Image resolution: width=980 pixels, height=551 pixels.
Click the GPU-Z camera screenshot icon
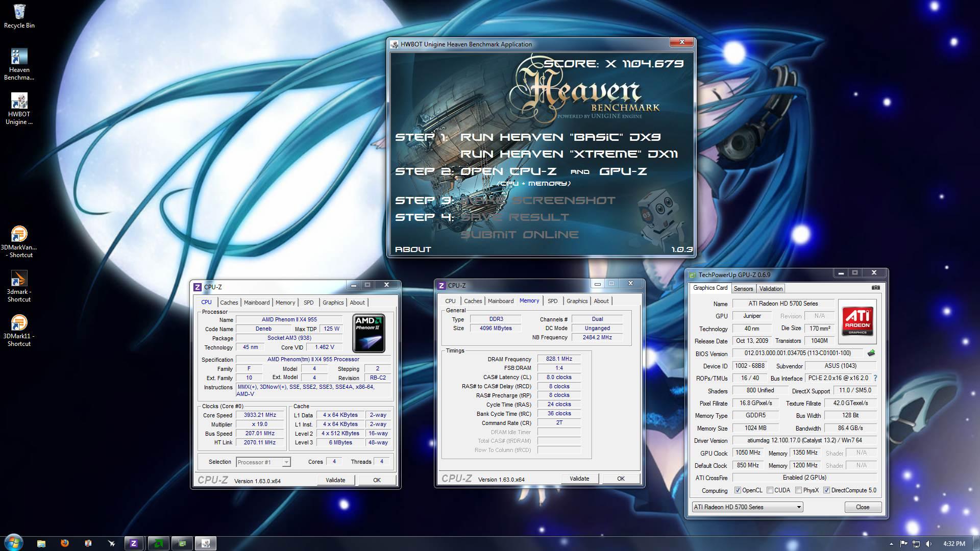coord(876,288)
